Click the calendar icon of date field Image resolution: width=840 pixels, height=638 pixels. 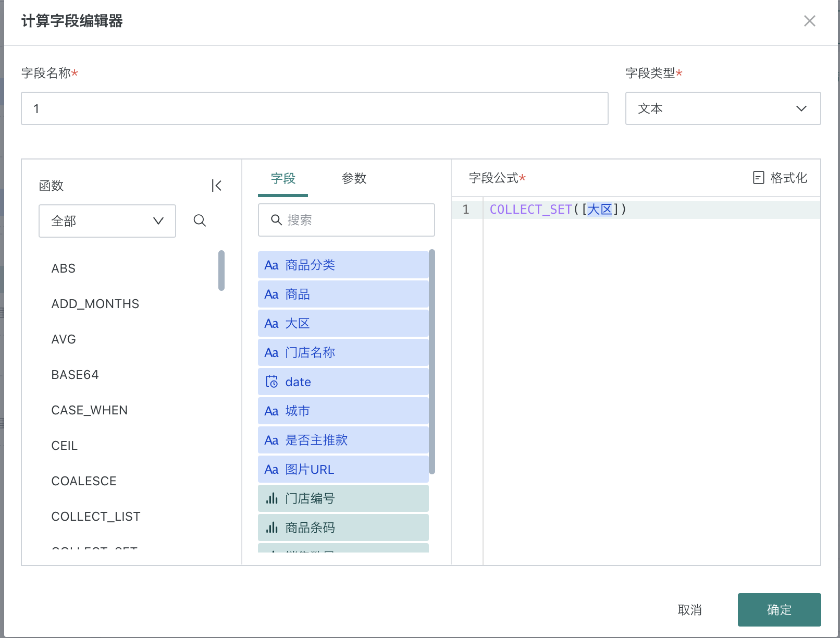click(271, 382)
